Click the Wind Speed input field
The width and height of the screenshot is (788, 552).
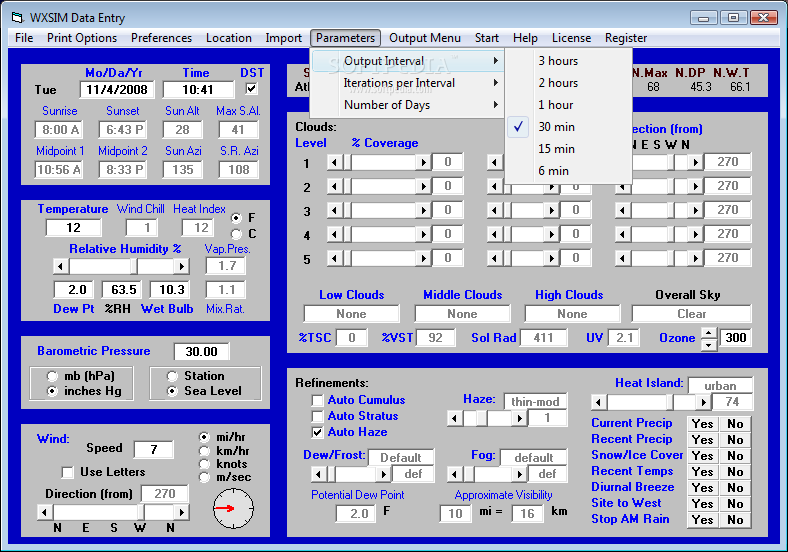pyautogui.click(x=154, y=449)
